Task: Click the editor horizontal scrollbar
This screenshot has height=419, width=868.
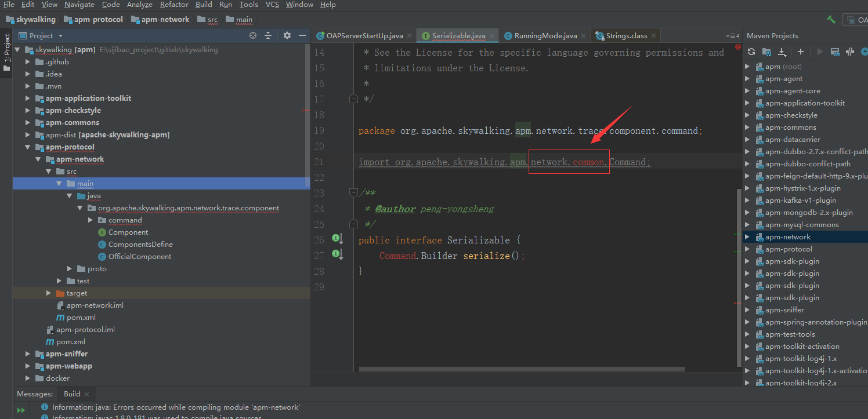Action: [522, 369]
